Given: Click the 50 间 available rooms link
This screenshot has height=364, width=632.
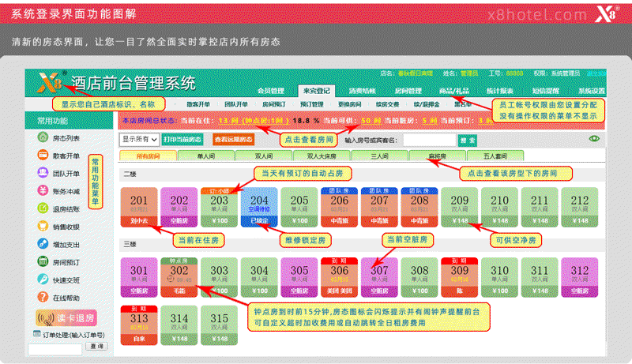Looking at the screenshot, I should point(371,120).
